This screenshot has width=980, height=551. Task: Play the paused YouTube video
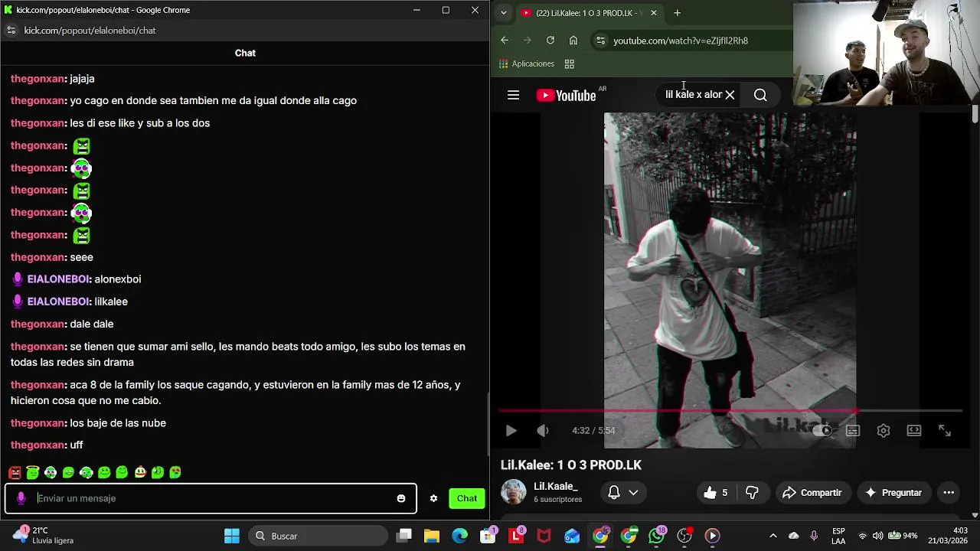[511, 431]
